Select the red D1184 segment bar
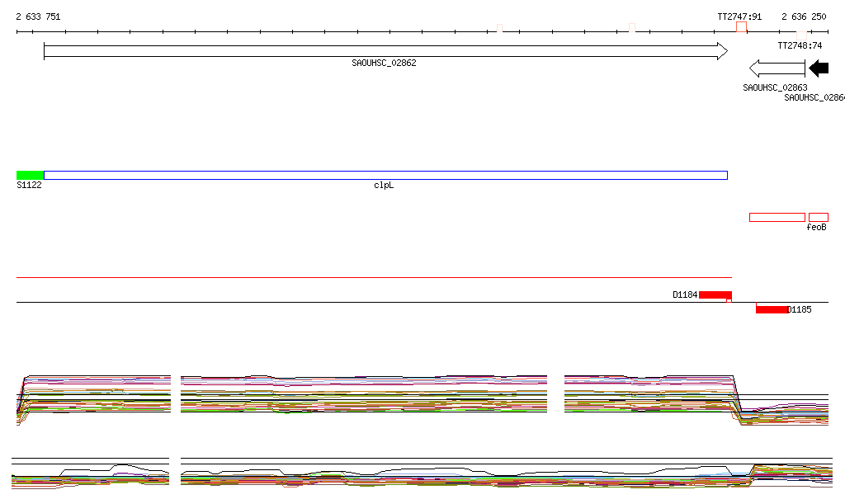 pyautogui.click(x=715, y=294)
